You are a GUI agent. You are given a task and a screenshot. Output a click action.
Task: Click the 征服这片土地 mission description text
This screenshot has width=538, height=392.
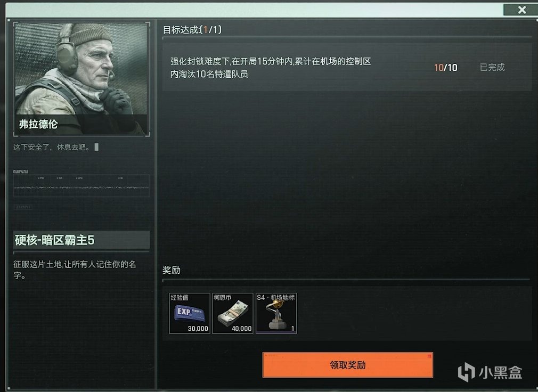pos(75,269)
